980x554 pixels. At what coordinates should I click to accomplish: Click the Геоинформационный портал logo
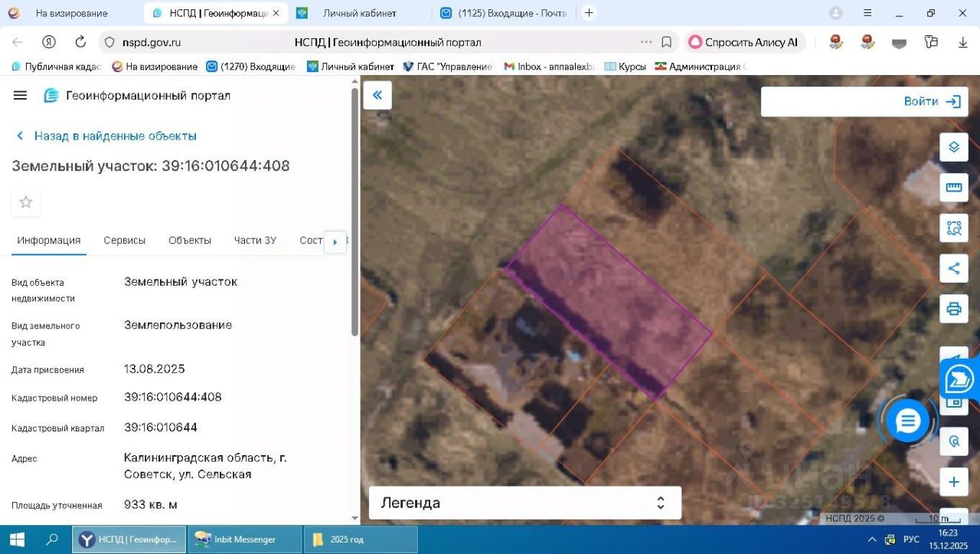pyautogui.click(x=137, y=95)
